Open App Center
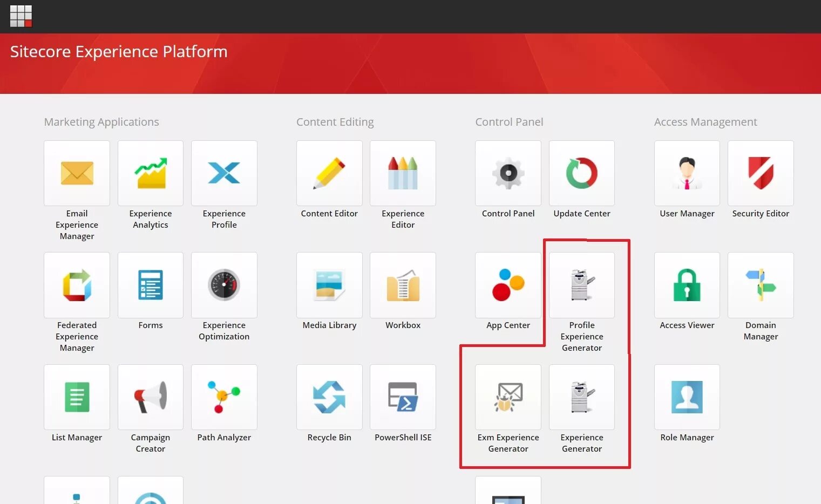 pyautogui.click(x=508, y=285)
